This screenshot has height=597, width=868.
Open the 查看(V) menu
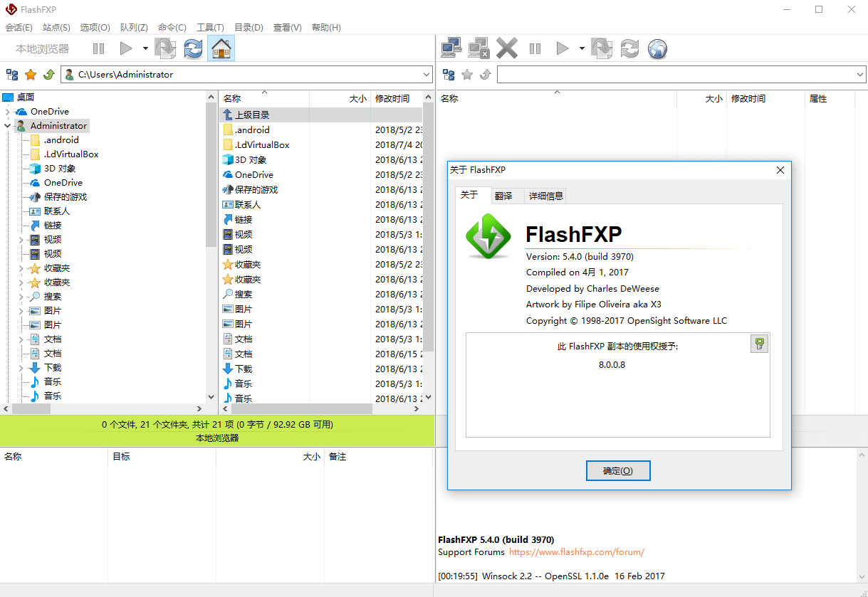pos(287,28)
